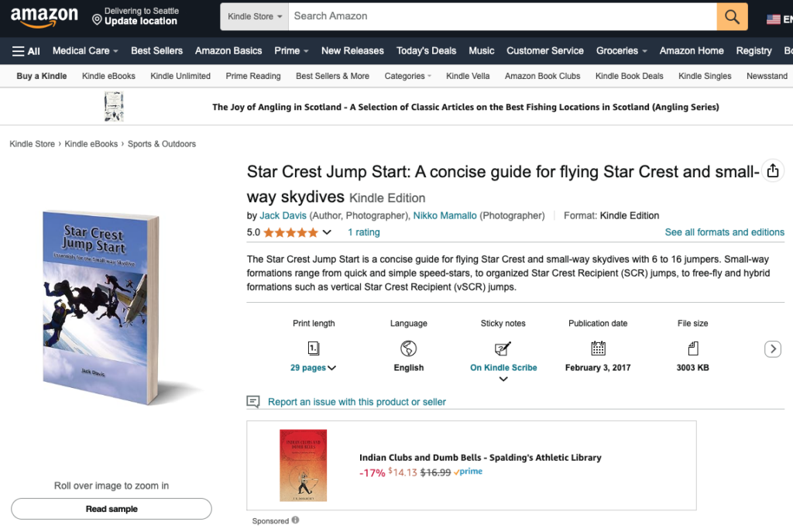Open See all formats and editions
This screenshot has width=793, height=532.
724,232
